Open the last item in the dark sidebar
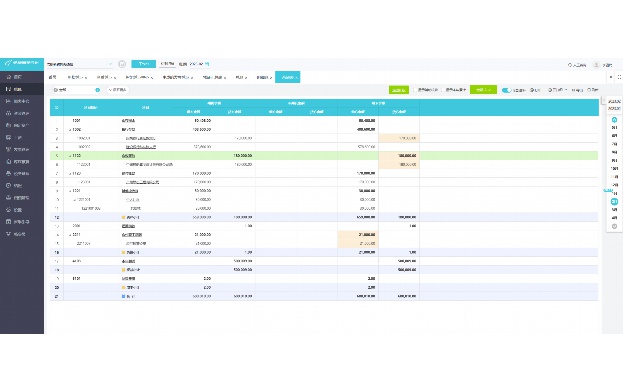 (x=17, y=234)
